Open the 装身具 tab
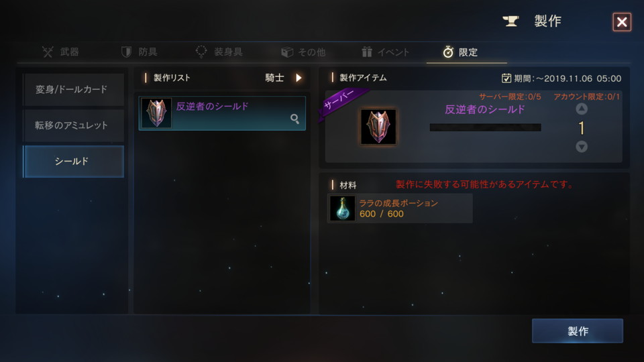 [219, 52]
